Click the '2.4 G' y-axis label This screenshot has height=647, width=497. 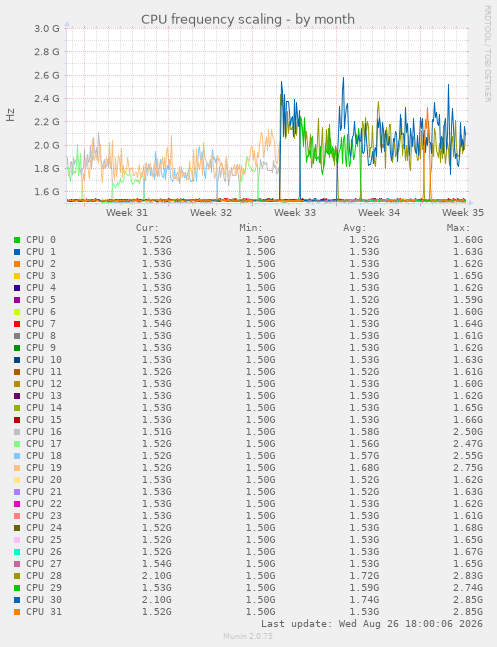tap(47, 99)
